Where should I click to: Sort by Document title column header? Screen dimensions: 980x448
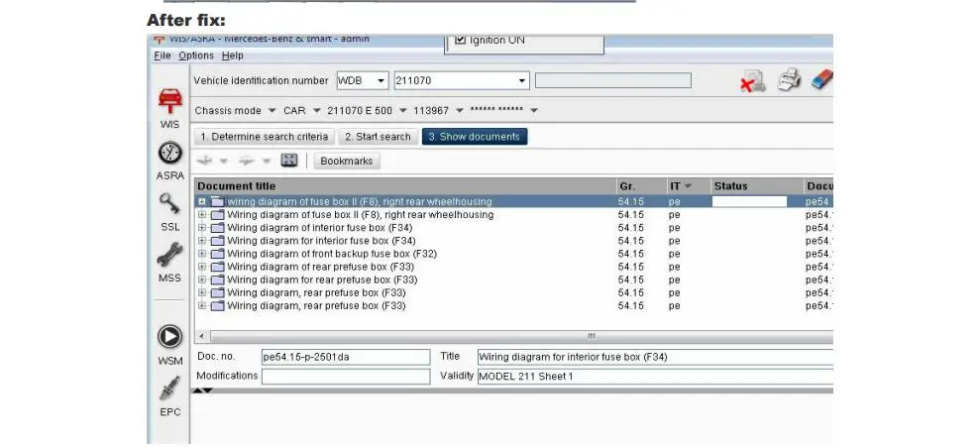[405, 186]
